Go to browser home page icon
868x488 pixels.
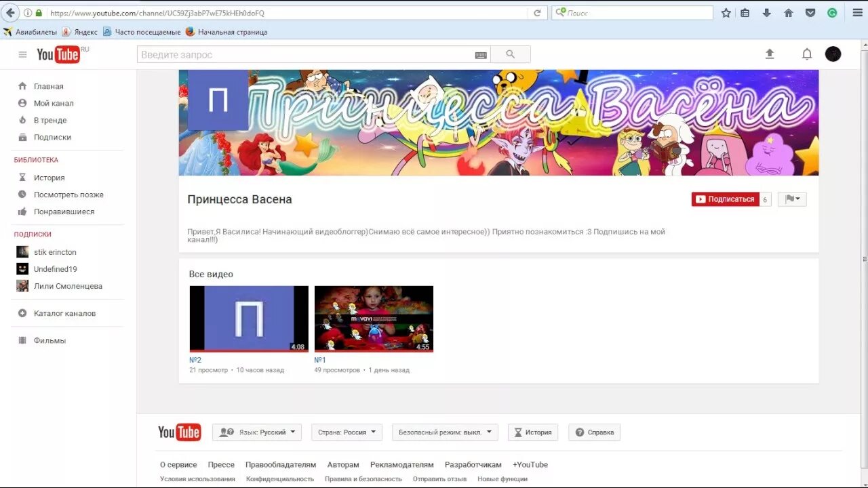tap(789, 13)
